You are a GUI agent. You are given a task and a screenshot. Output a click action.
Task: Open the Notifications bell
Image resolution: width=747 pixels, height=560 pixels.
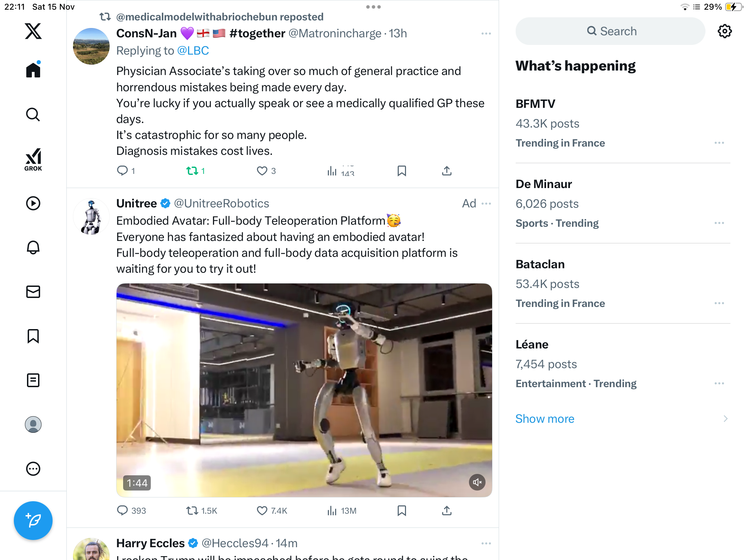pyautogui.click(x=33, y=248)
